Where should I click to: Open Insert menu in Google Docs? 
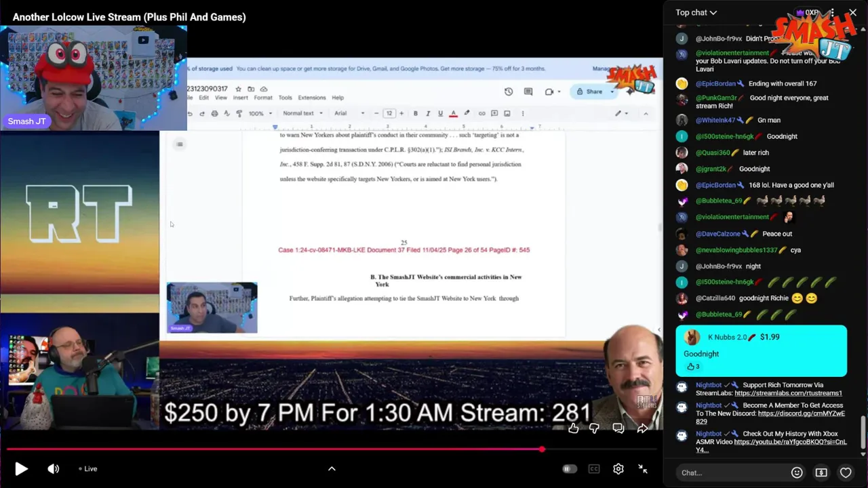click(x=241, y=98)
